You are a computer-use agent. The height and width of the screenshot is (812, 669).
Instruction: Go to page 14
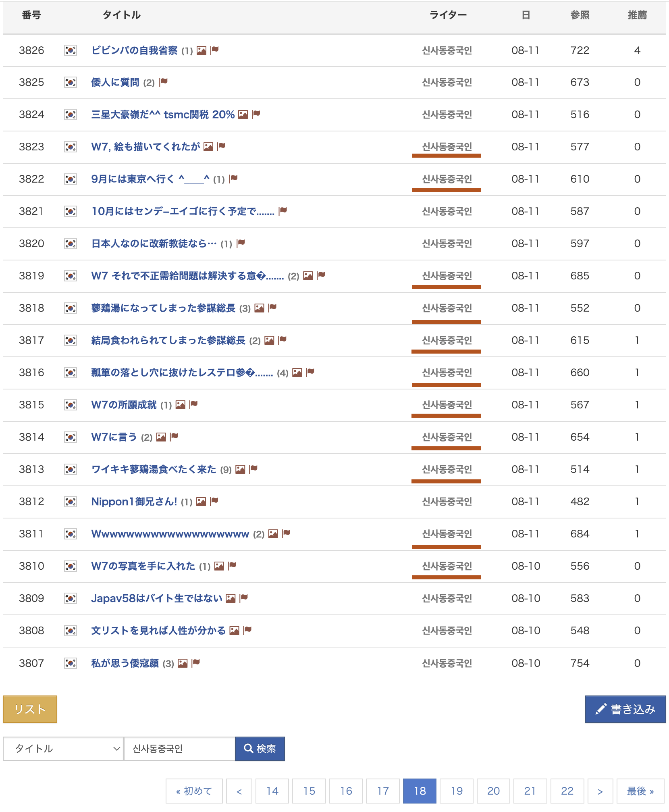tap(272, 791)
